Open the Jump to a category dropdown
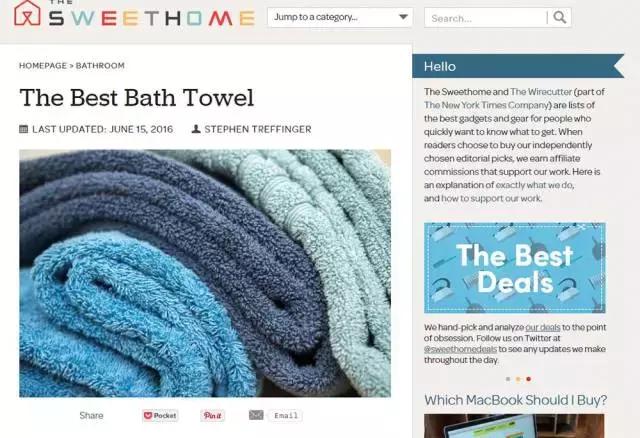 tap(340, 17)
